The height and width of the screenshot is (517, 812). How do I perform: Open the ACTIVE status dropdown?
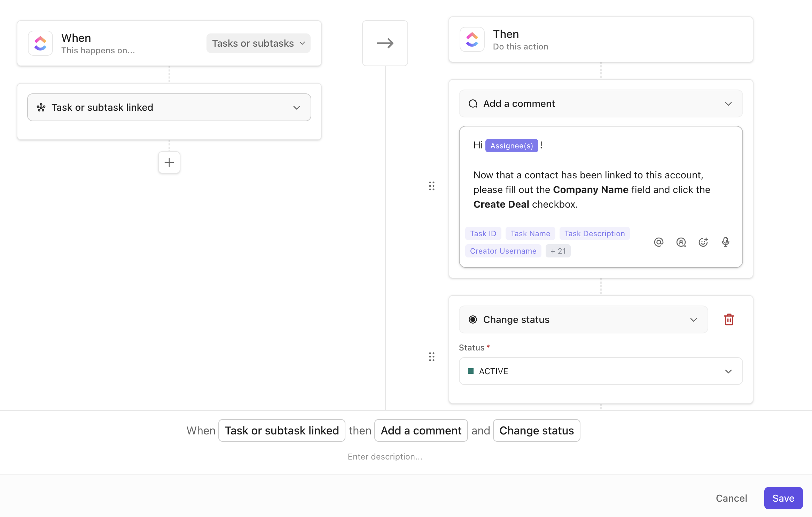(x=601, y=371)
